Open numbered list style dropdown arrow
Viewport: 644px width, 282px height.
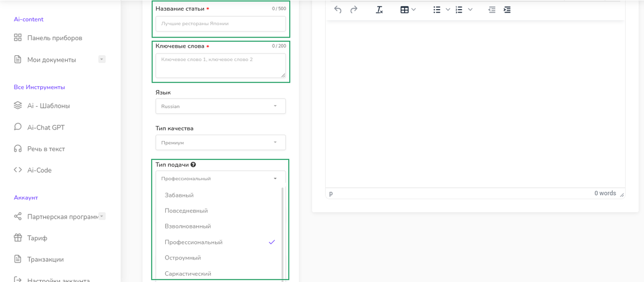(470, 10)
